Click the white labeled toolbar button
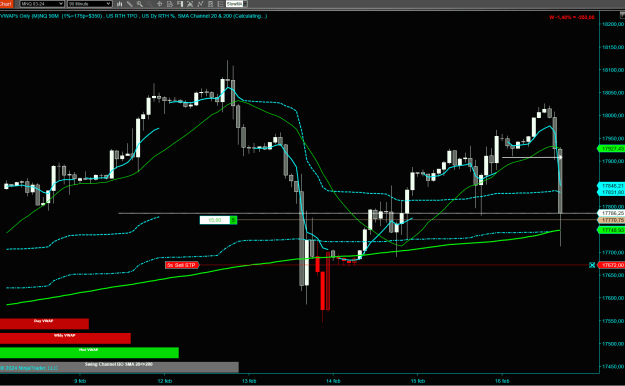 (x=234, y=4)
